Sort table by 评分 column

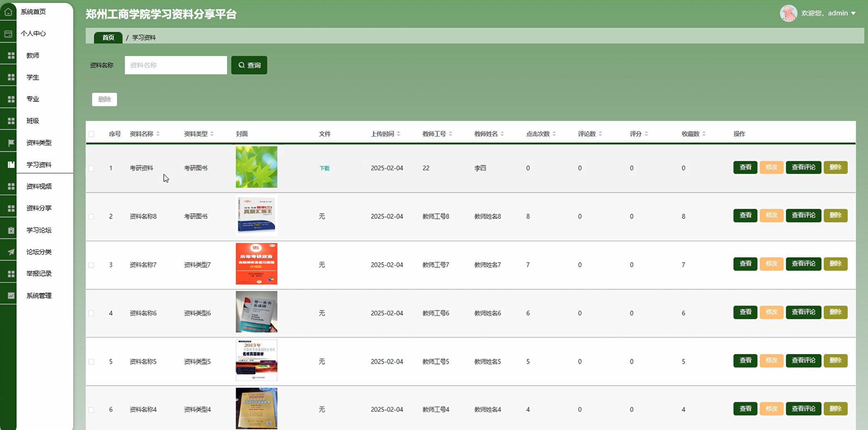point(646,134)
